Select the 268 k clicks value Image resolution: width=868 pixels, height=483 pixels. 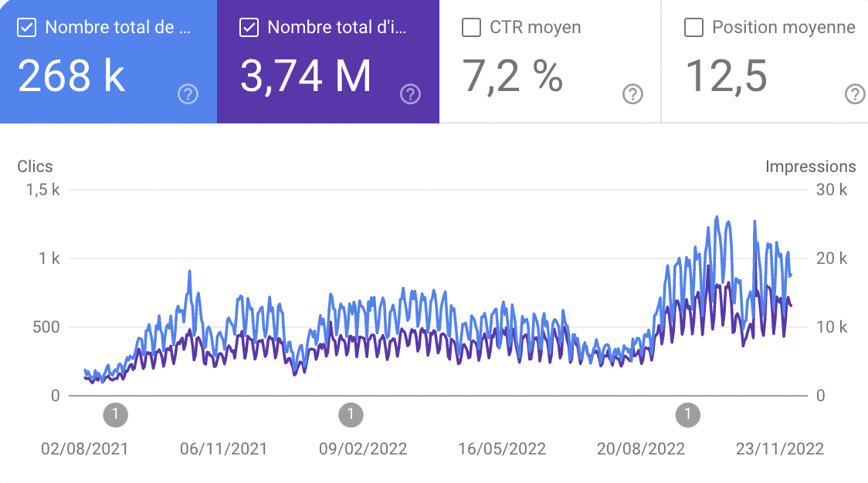click(71, 76)
